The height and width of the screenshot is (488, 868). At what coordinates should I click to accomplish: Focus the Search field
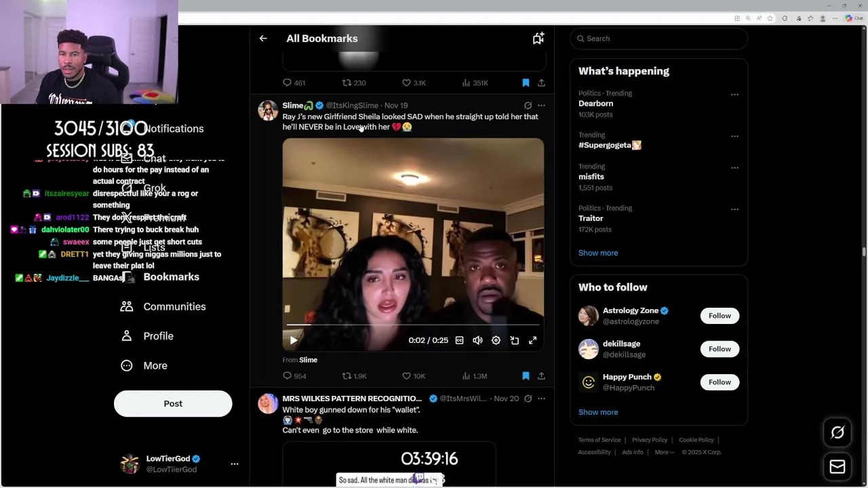pyautogui.click(x=658, y=39)
